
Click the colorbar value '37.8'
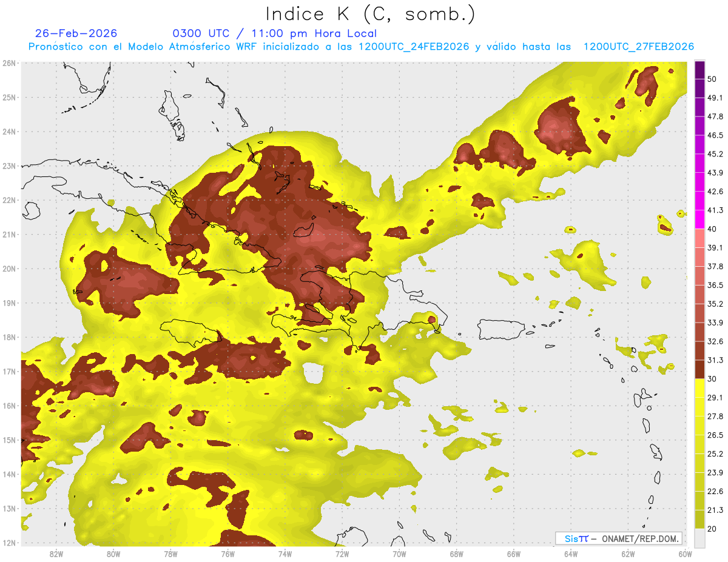tap(715, 266)
